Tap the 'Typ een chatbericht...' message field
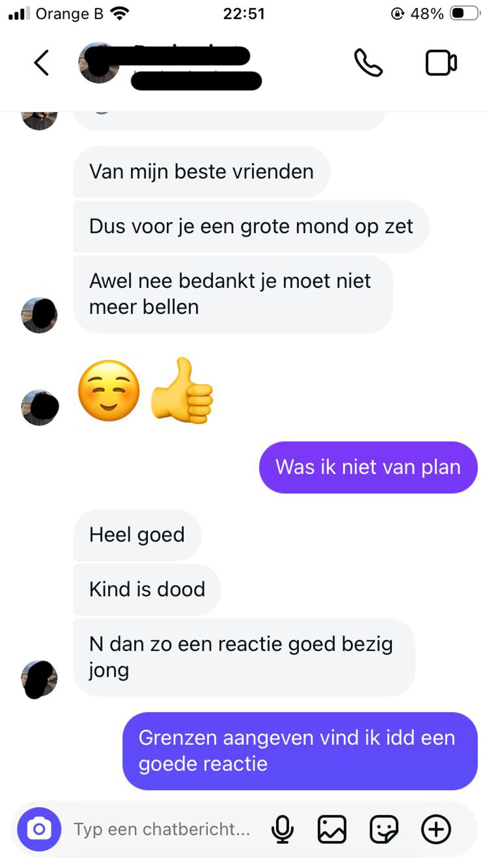 [x=162, y=829]
